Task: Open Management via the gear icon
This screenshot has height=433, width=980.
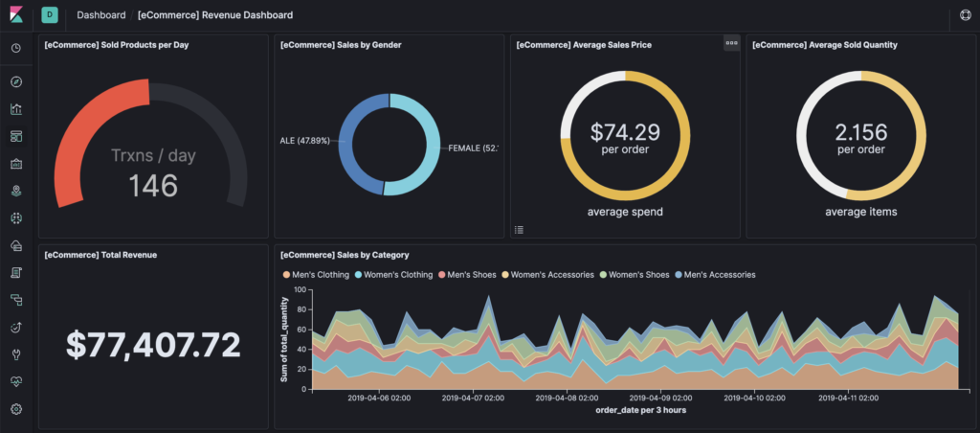Action: 16,409
